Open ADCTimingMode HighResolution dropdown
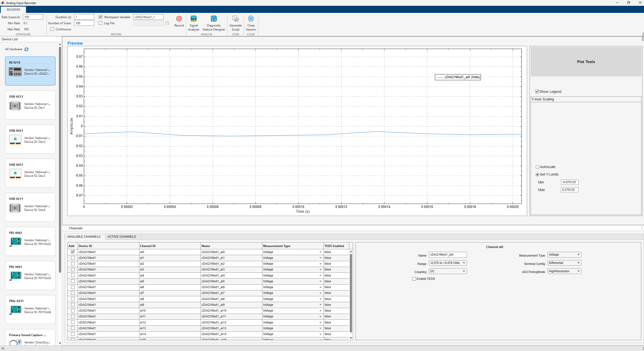This screenshot has height=351, width=644. pos(564,271)
